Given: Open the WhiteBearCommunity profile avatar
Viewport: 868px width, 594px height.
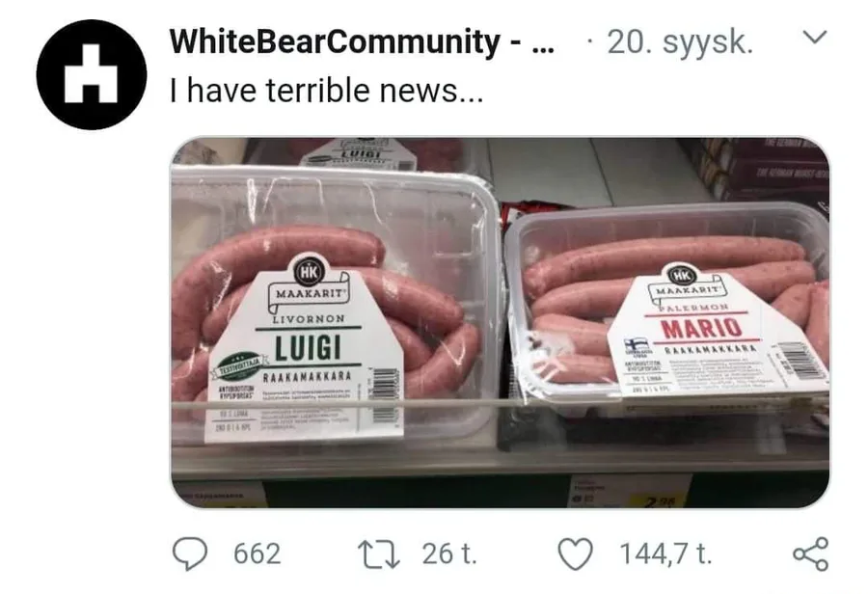Looking at the screenshot, I should 92,75.
